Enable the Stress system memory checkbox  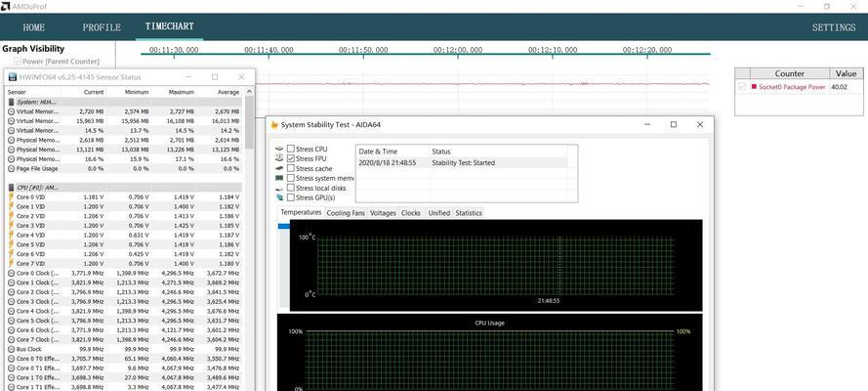[x=291, y=178]
